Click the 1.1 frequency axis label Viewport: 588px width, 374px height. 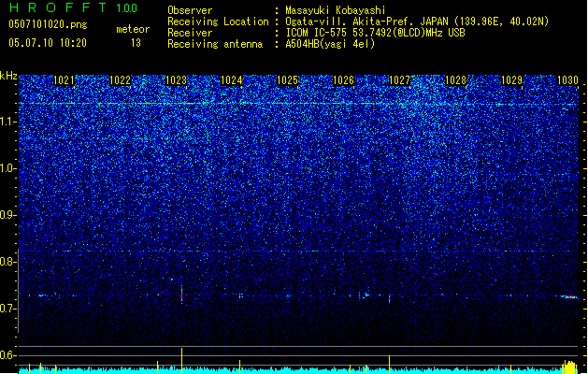tap(7, 122)
